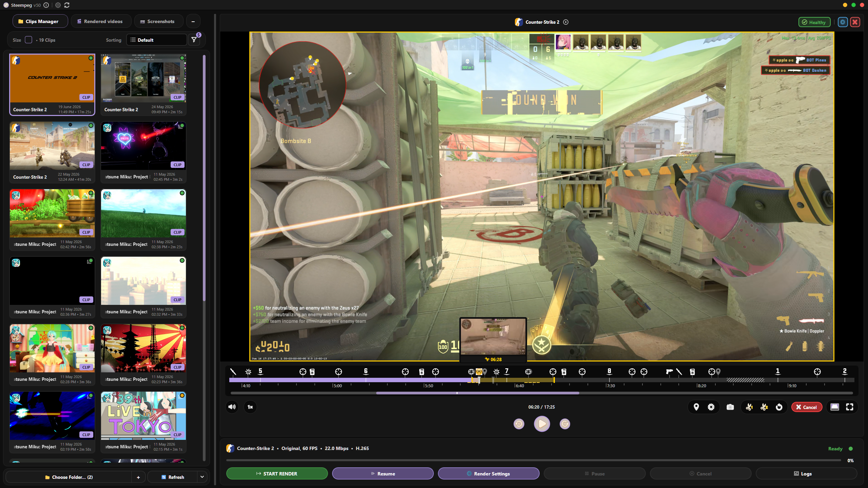The image size is (868, 488).
Task: Play the Counter-Strike 2 clip
Action: [x=542, y=424]
